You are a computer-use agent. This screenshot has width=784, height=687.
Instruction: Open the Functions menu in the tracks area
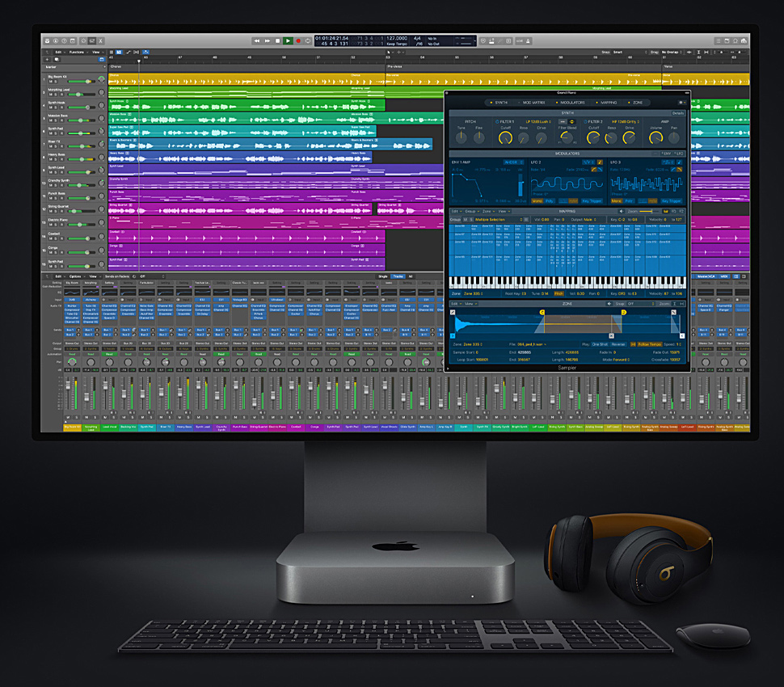pos(77,52)
